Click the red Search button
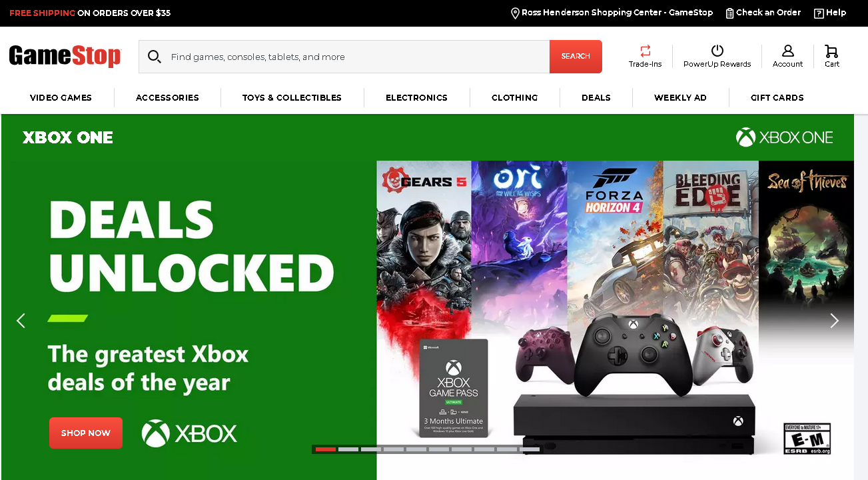This screenshot has width=868, height=480. click(x=576, y=57)
